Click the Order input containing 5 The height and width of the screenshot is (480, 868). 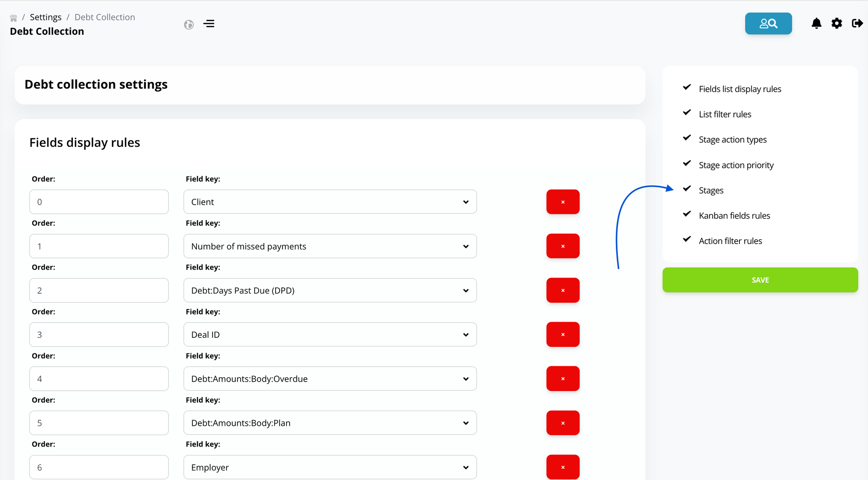(99, 423)
